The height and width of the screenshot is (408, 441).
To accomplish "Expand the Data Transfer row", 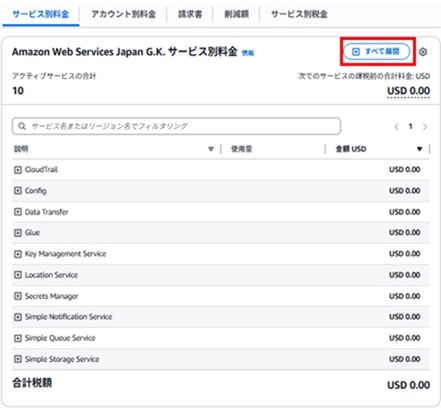I will point(18,212).
